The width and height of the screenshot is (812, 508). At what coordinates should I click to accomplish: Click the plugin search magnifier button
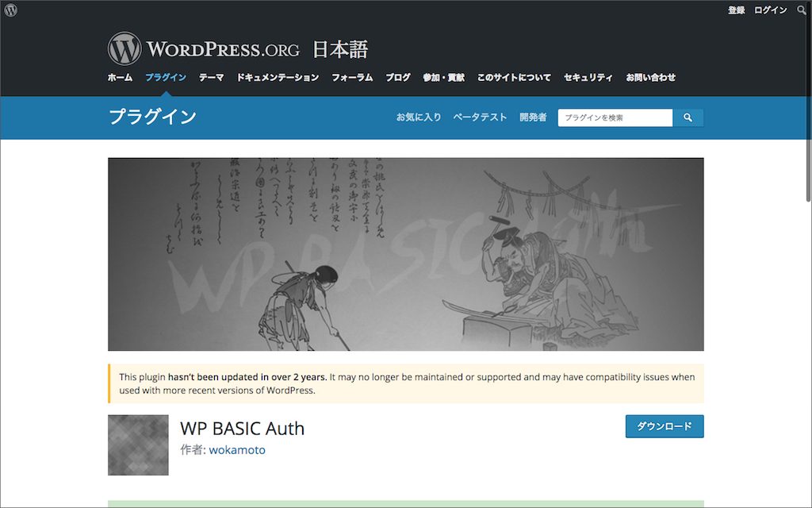coord(688,117)
